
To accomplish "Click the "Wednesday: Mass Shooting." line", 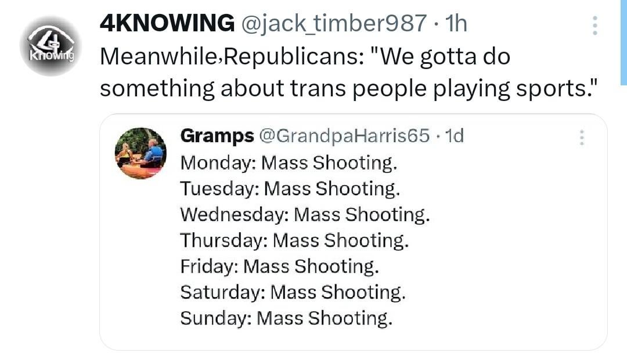I will (305, 214).
